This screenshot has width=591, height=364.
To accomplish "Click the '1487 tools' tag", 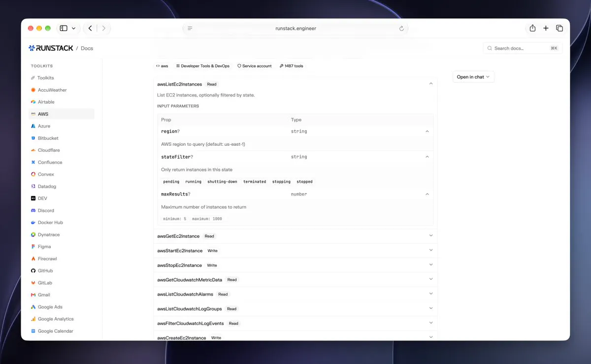I will coord(292,66).
